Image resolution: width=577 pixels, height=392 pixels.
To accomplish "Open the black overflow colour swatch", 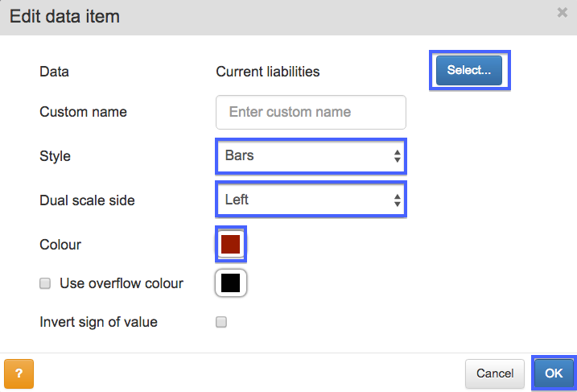I will [x=231, y=283].
